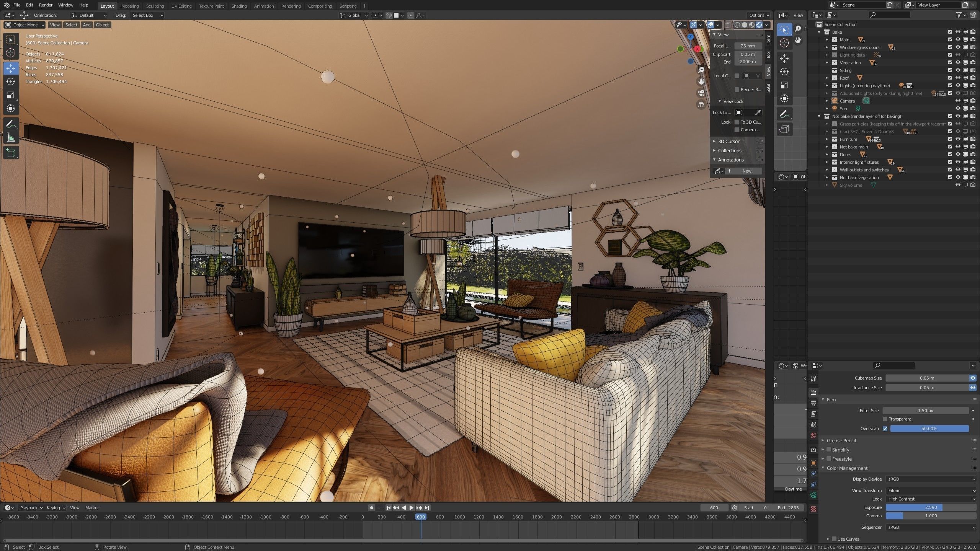The width and height of the screenshot is (980, 551).
Task: Activate the Transform tool in left toolbar
Action: (x=11, y=108)
